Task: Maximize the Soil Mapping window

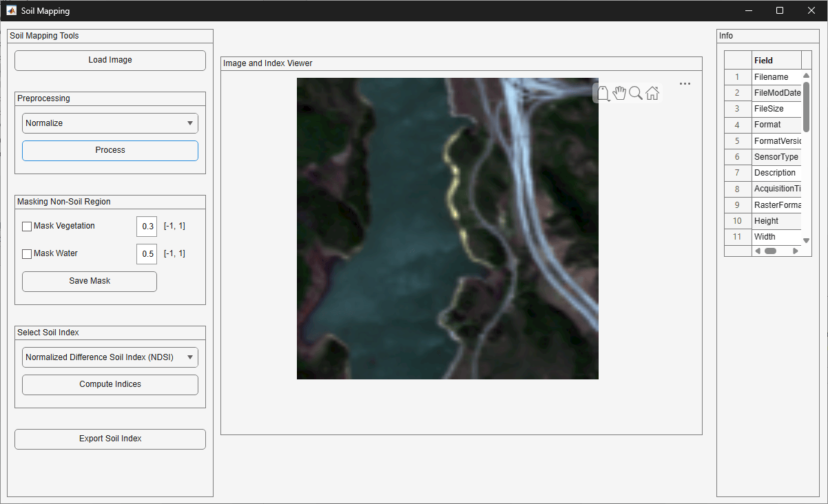Action: point(780,10)
